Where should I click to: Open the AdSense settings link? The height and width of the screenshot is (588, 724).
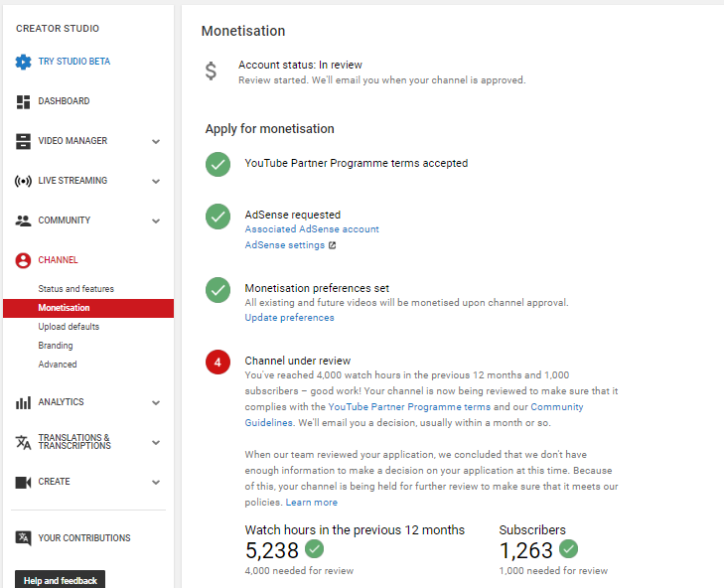pyautogui.click(x=284, y=245)
